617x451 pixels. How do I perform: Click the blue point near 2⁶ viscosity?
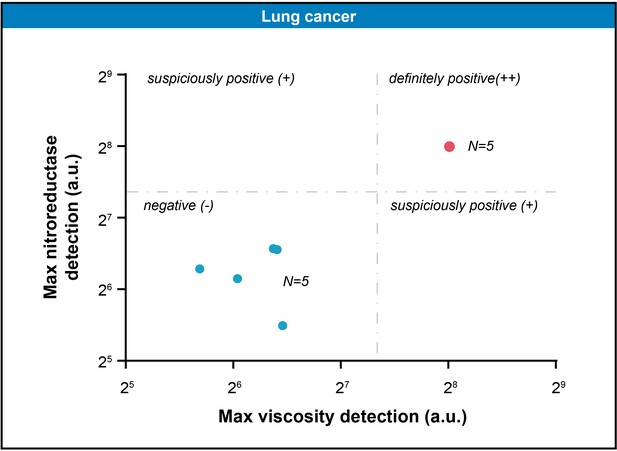pos(237,279)
